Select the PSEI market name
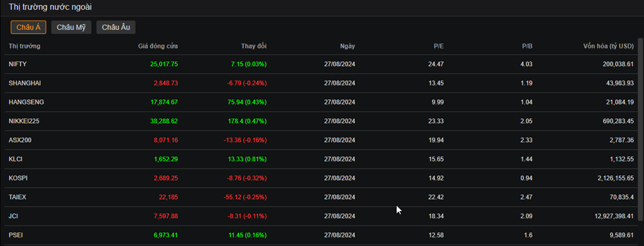 coord(16,235)
